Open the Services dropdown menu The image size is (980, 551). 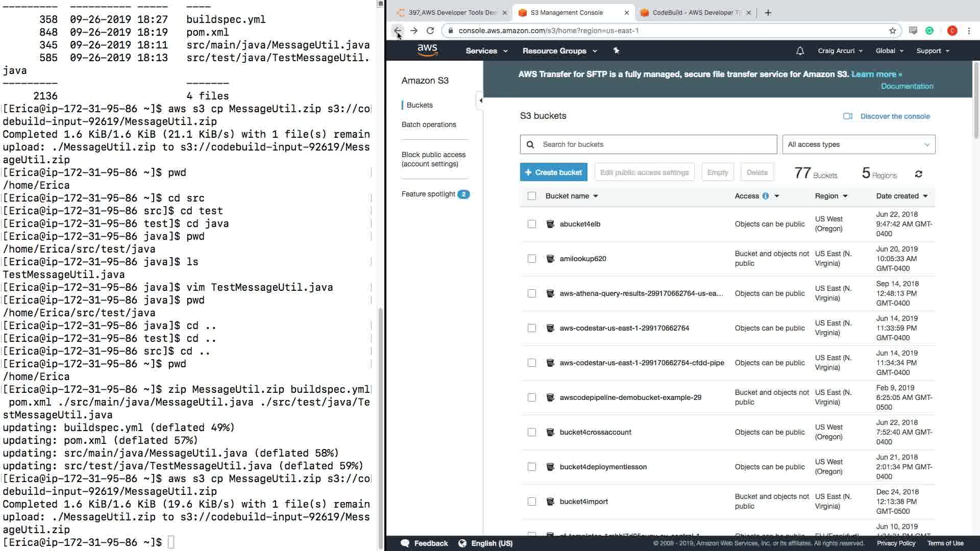[x=486, y=51]
